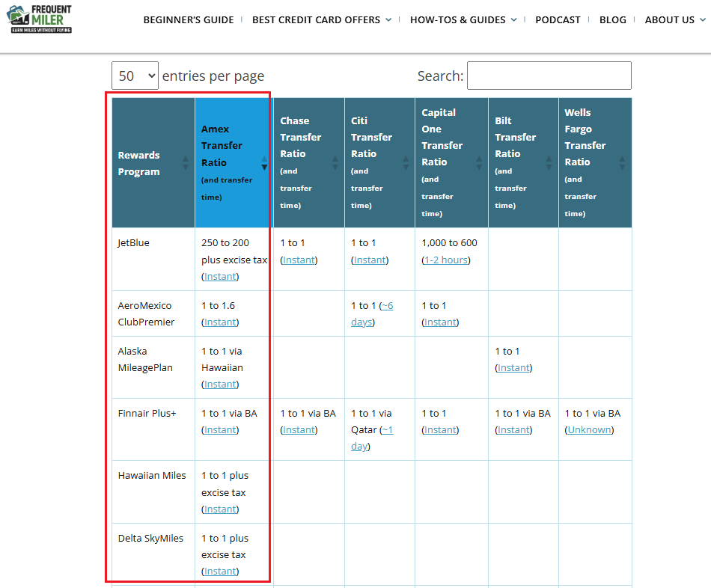This screenshot has width=711, height=588.
Task: Go to the Podcast page
Action: point(558,20)
